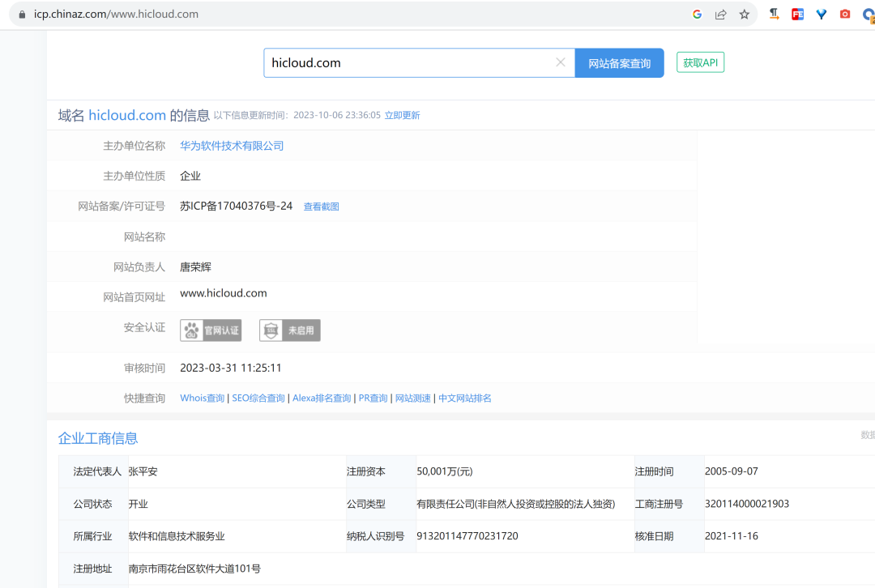
Task: Select registered capital 50,001万(元)
Action: (445, 472)
